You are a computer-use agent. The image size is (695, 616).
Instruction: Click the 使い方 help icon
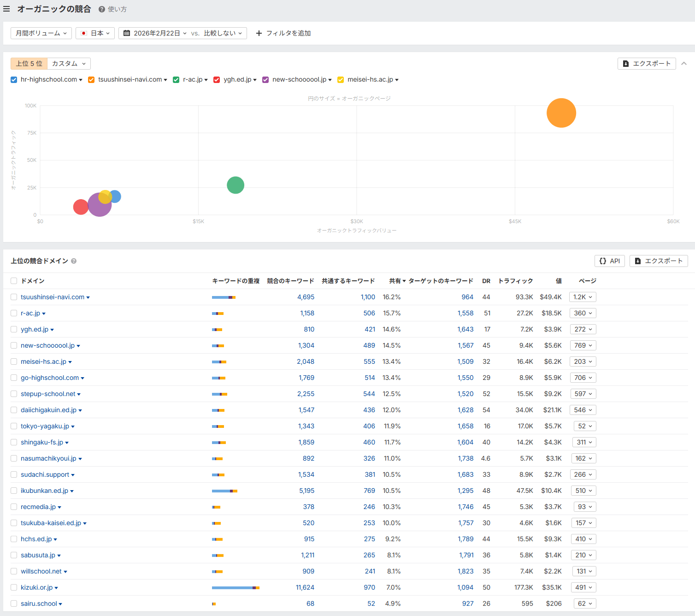102,9
